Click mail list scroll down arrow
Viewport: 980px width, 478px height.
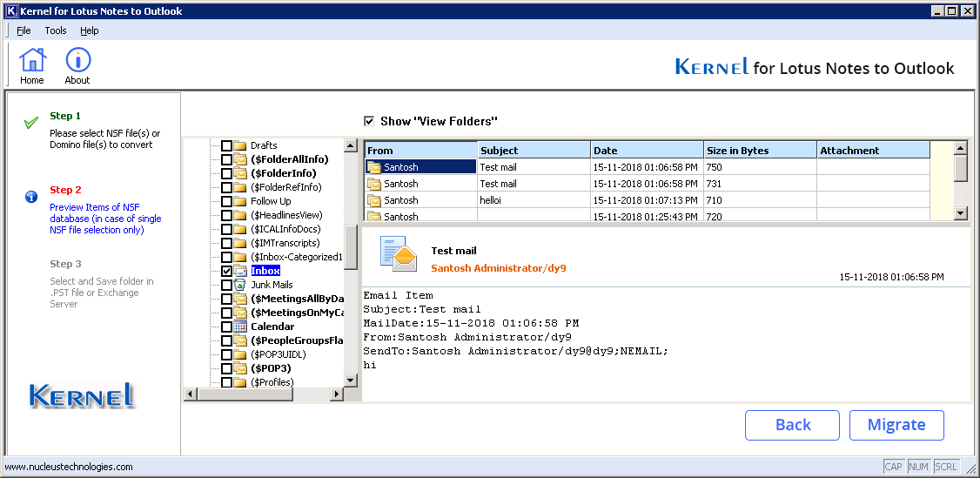[961, 213]
